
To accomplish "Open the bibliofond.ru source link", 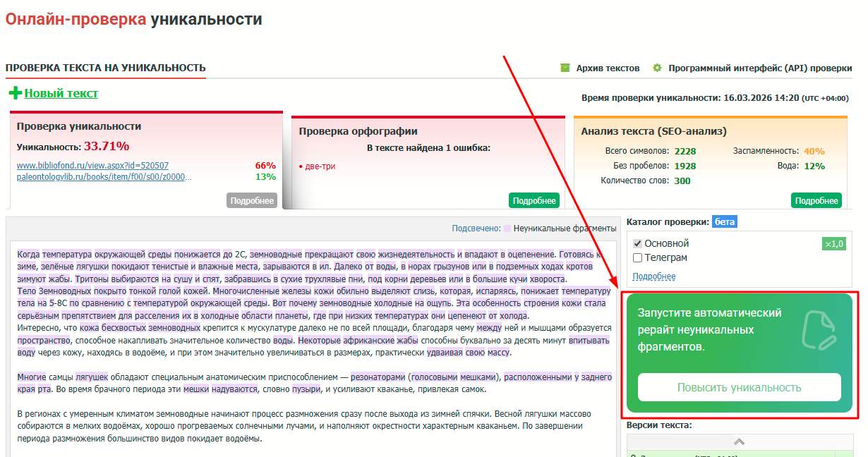I will (92, 166).
